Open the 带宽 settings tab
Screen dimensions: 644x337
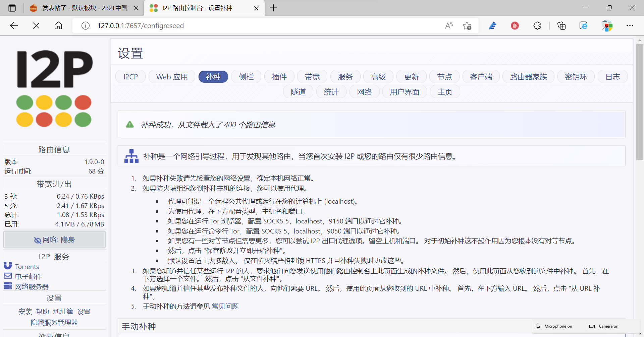pyautogui.click(x=312, y=77)
